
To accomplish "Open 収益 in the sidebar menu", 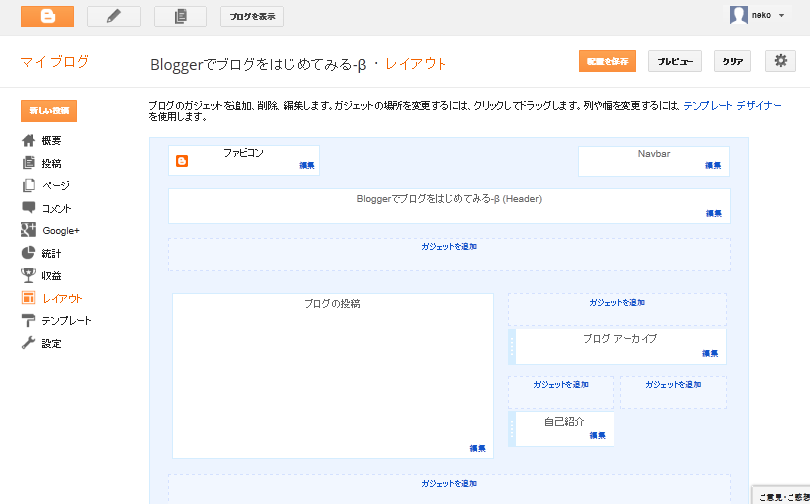I will (51, 276).
